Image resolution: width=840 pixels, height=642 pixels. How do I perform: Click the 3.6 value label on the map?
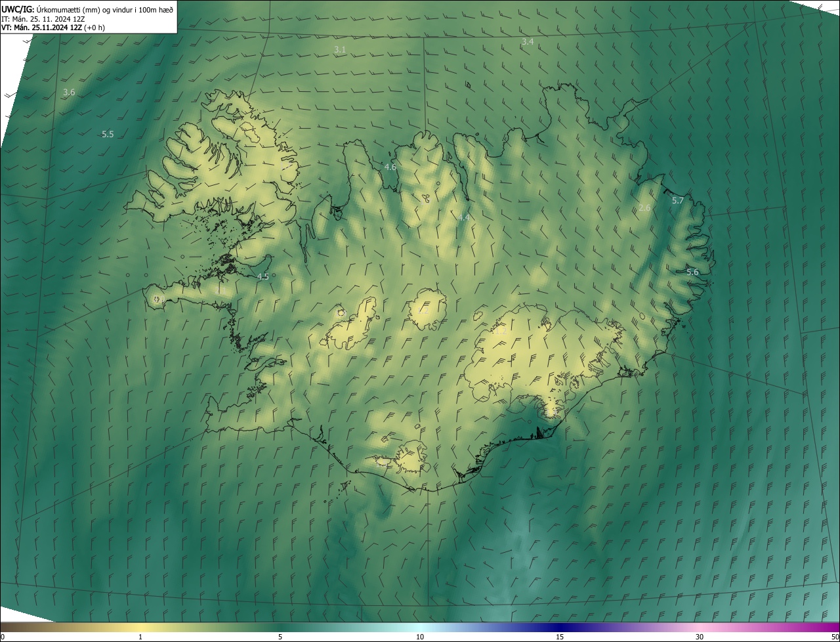(x=69, y=93)
